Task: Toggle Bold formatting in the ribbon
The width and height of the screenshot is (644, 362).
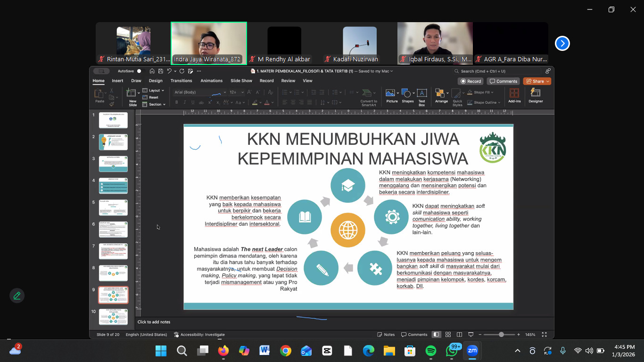Action: point(177,102)
